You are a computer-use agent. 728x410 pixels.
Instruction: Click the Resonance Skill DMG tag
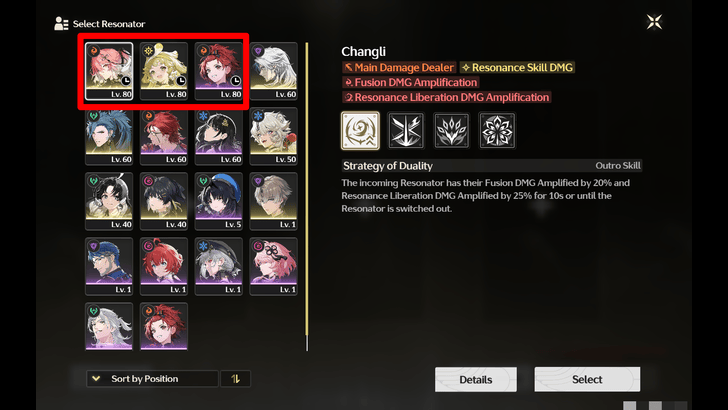517,67
